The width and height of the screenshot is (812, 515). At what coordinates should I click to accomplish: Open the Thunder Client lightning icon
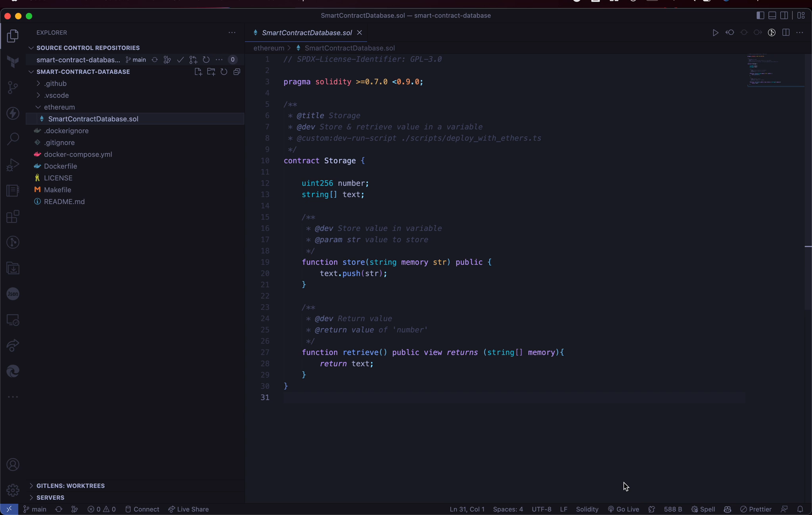(x=13, y=113)
